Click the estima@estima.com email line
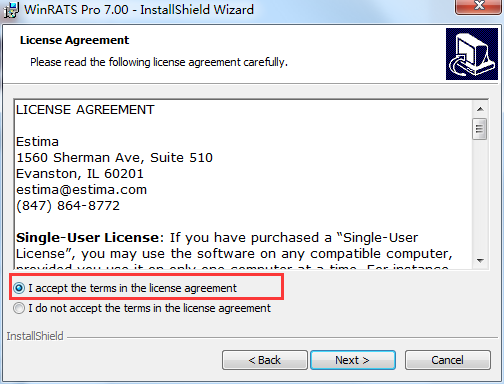 (x=82, y=190)
